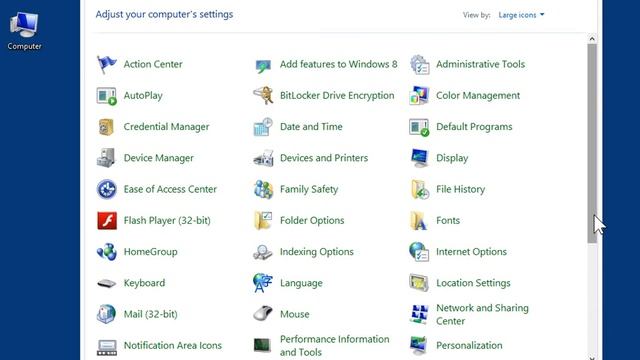Open the Ease of Access Center icon

point(107,189)
